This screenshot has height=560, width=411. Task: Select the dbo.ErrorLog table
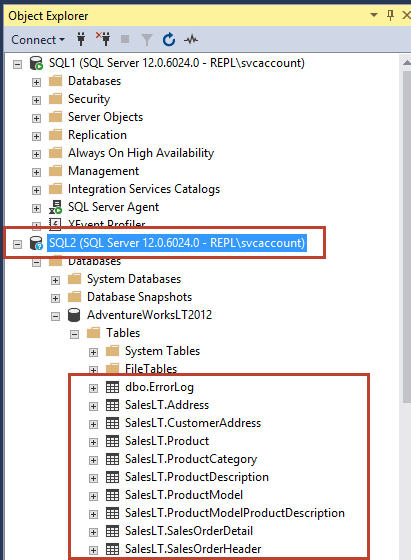[159, 387]
